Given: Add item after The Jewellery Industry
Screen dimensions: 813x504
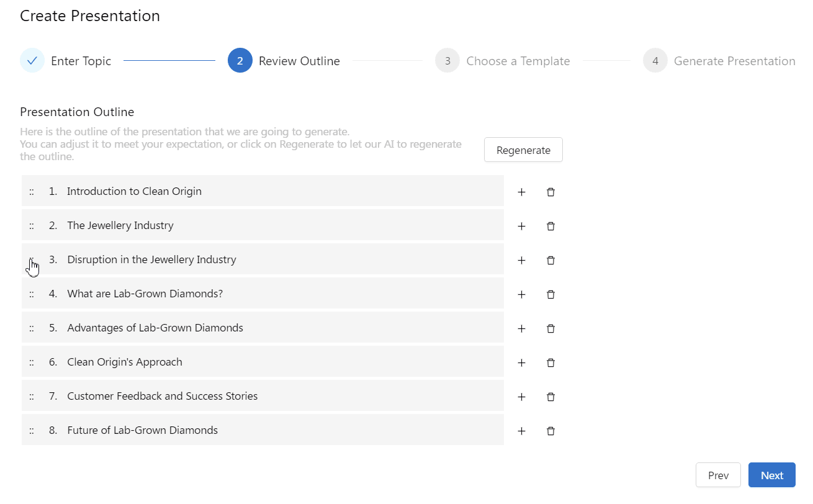Looking at the screenshot, I should pos(521,226).
